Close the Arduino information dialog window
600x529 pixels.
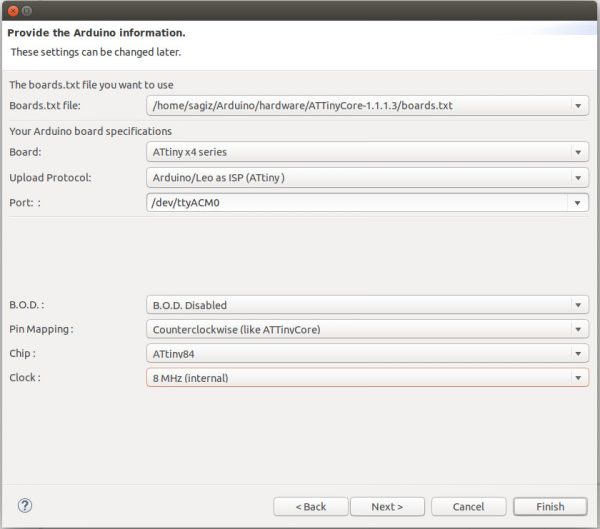pos(11,10)
